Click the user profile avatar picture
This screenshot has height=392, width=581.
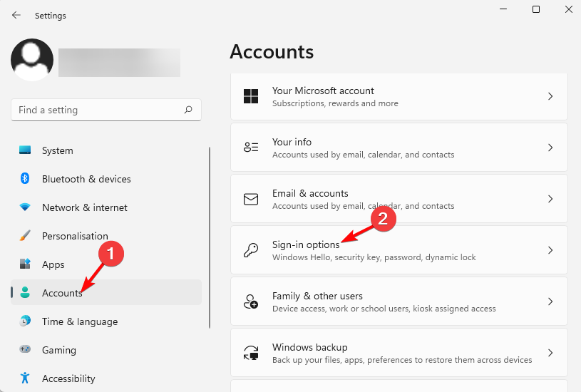click(x=32, y=60)
